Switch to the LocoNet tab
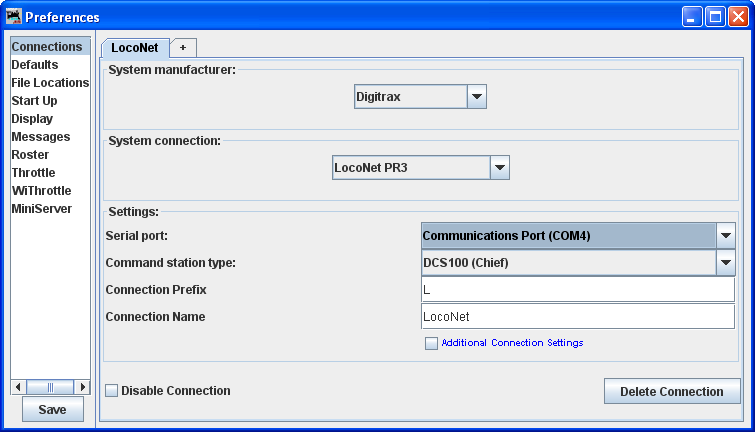Image resolution: width=755 pixels, height=432 pixels. click(135, 47)
